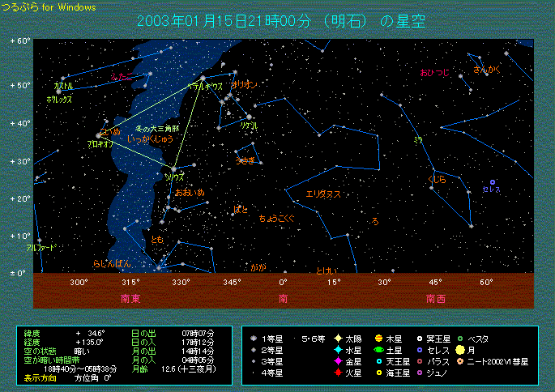Viewport: 555px width, 392px height.
Task: Click the いっかくじゅう constellation label
Action: [151, 139]
